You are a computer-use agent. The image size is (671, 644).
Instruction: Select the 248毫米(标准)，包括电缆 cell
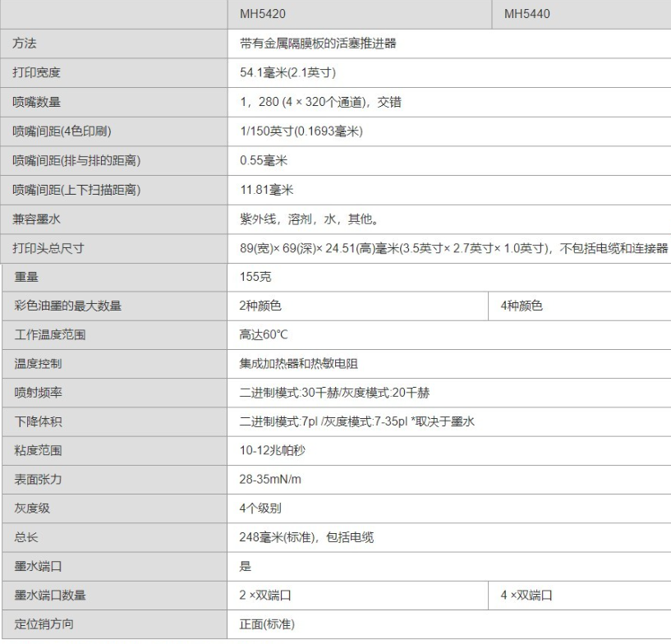[x=306, y=537]
